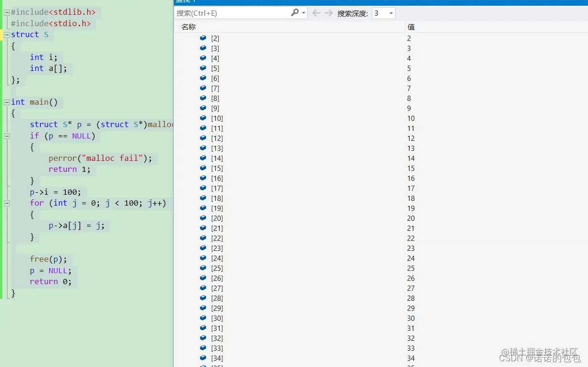Click the variable icon of row [7]
This screenshot has height=367, width=588.
pyautogui.click(x=203, y=88)
